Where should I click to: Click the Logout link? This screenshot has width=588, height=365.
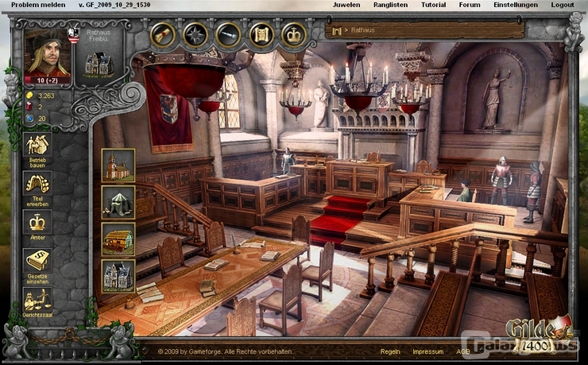[562, 5]
